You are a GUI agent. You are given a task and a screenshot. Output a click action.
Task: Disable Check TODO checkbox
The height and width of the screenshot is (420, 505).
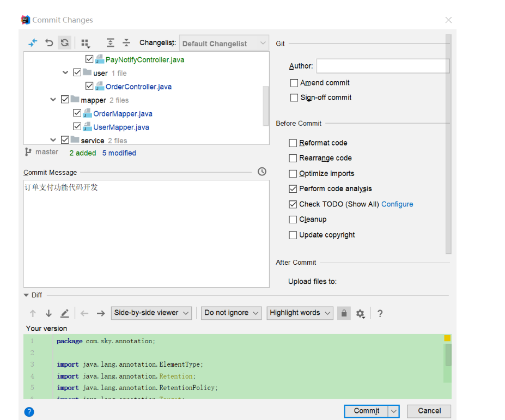[293, 204]
